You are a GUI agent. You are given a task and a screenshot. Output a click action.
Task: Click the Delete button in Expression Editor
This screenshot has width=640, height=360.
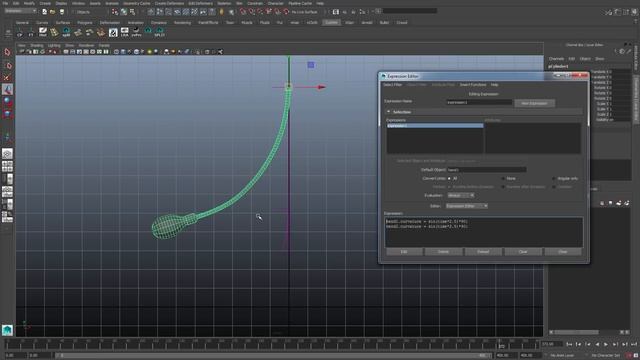(443, 252)
